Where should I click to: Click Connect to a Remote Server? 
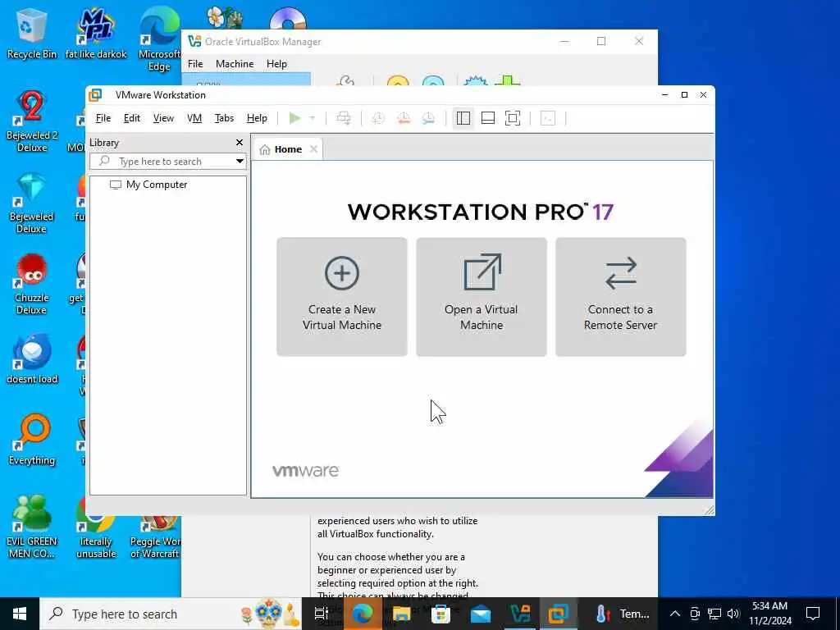coord(620,297)
